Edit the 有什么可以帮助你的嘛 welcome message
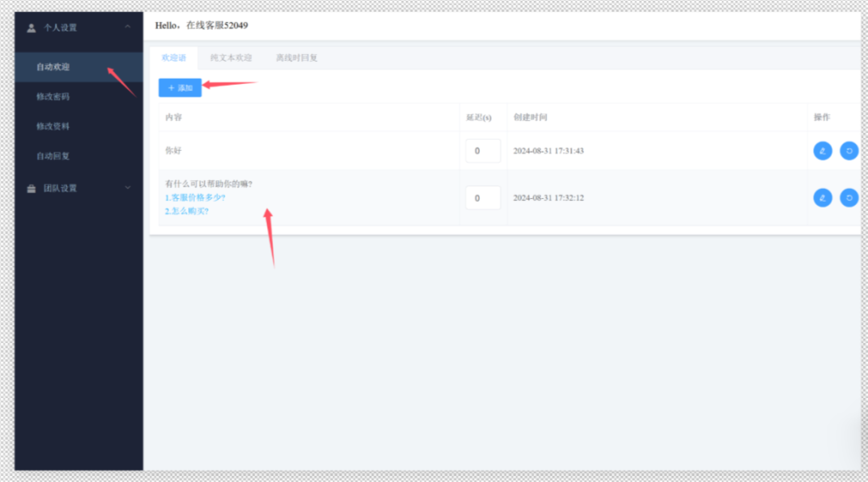This screenshot has height=482, width=868. pyautogui.click(x=822, y=197)
